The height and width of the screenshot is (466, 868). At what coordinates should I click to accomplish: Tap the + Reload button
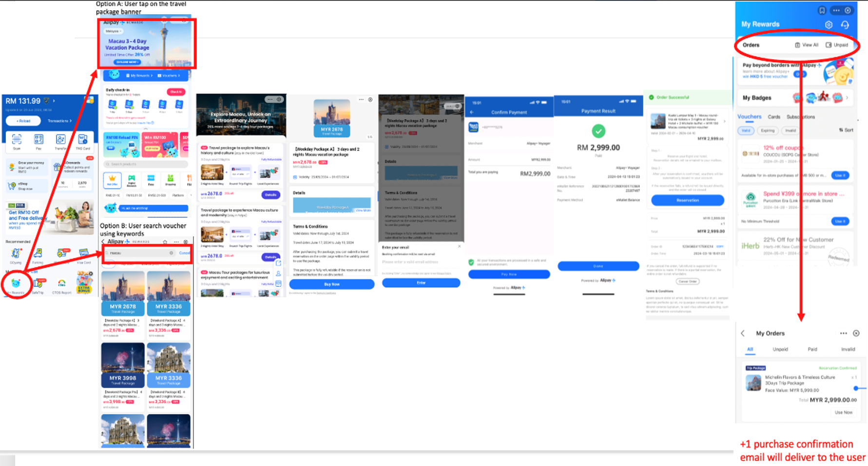coord(23,121)
